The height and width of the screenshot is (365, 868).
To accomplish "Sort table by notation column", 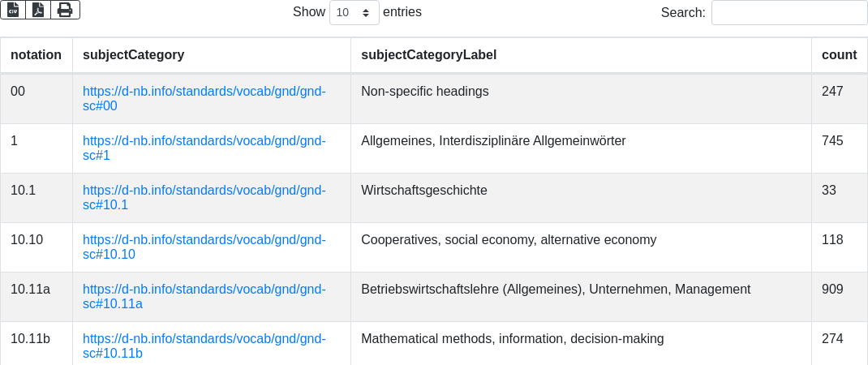I will point(36,55).
